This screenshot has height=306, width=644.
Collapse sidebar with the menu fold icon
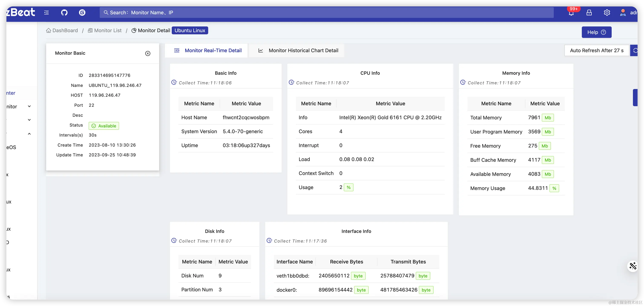46,13
